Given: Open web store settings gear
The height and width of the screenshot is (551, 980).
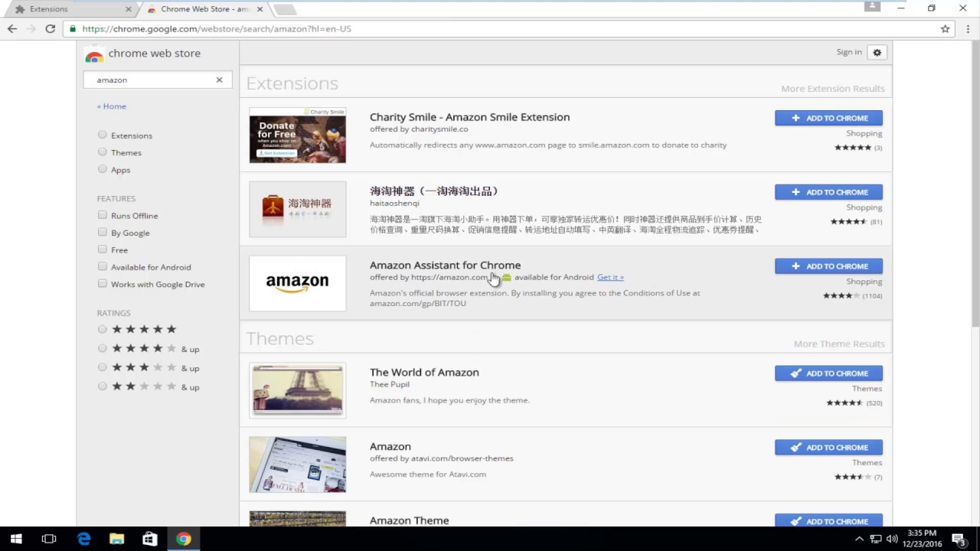Looking at the screenshot, I should point(877,53).
